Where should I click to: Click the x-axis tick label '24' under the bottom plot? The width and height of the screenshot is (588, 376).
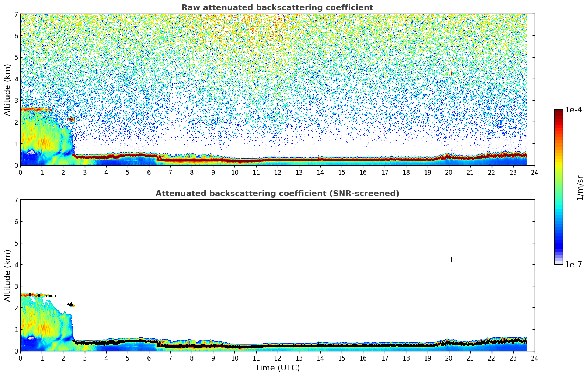pyautogui.click(x=535, y=358)
